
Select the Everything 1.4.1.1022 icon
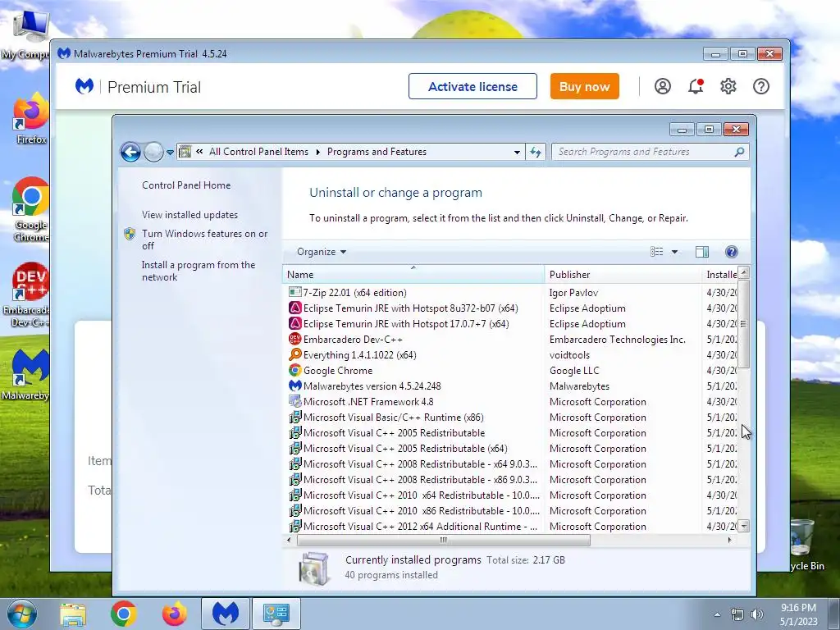point(294,354)
